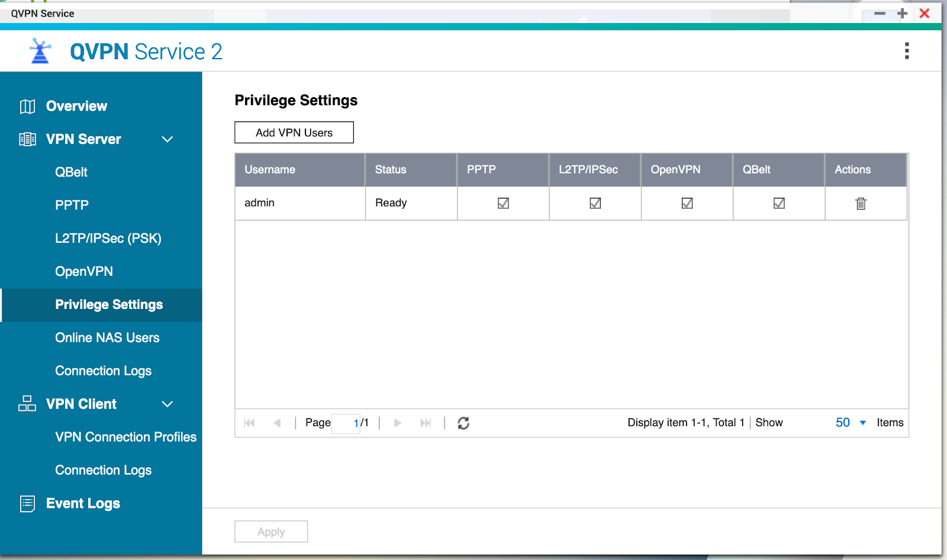The height and width of the screenshot is (560, 947).
Task: Click the next page arrow
Action: tap(398, 423)
